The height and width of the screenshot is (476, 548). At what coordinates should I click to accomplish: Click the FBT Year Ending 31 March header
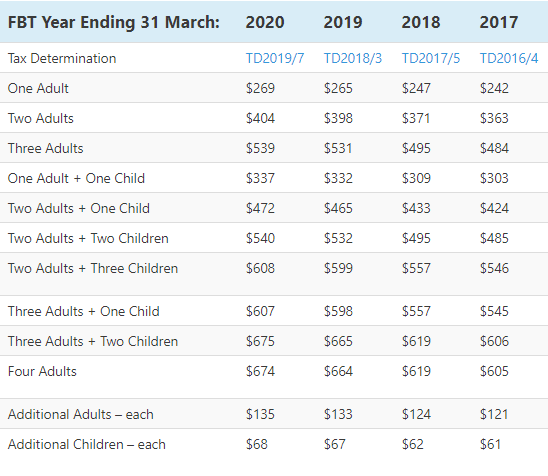[x=114, y=22]
